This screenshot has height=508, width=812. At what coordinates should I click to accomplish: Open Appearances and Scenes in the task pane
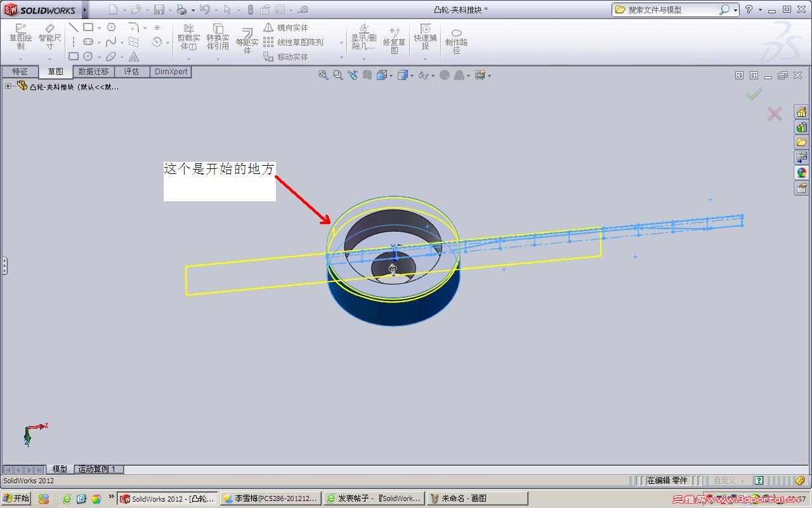[x=801, y=172]
